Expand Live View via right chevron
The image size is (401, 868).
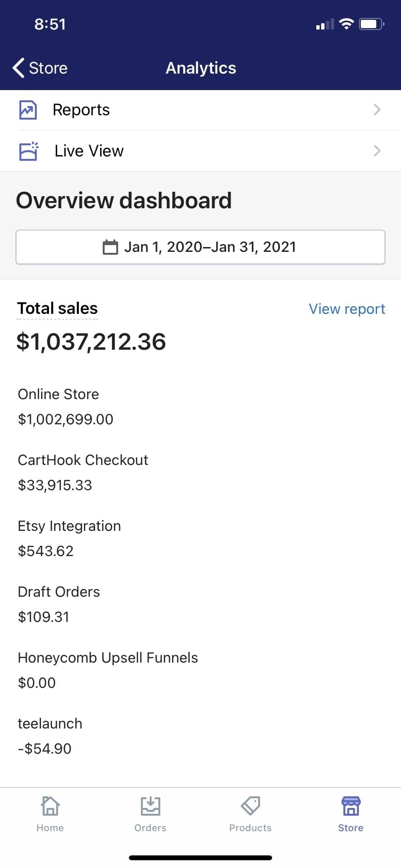coord(377,151)
